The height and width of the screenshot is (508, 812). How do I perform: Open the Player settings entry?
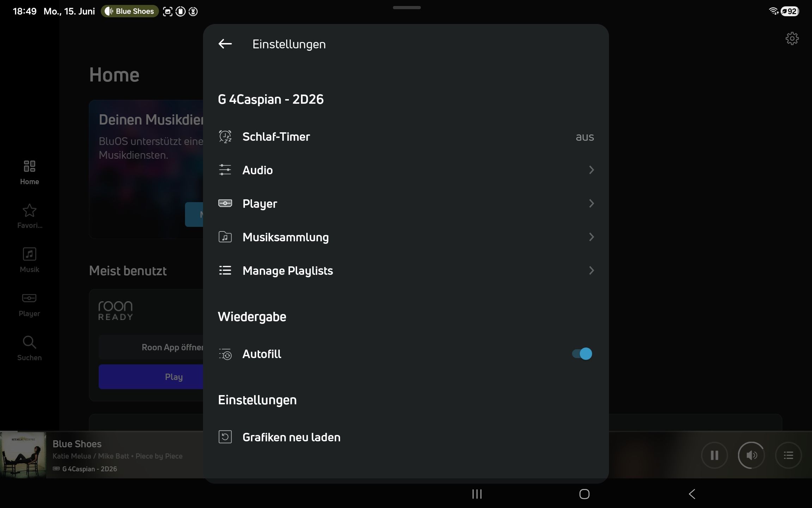[x=406, y=204]
